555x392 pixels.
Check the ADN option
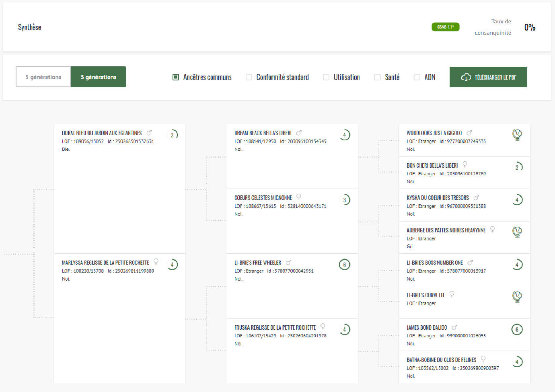pyautogui.click(x=417, y=77)
